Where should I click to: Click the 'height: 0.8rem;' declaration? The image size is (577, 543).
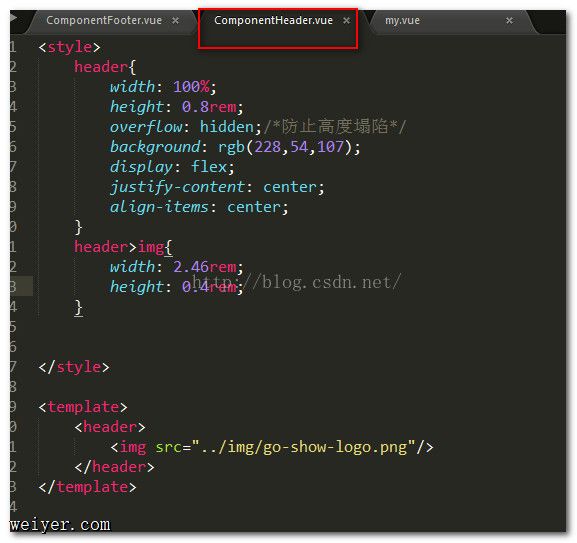tap(177, 107)
